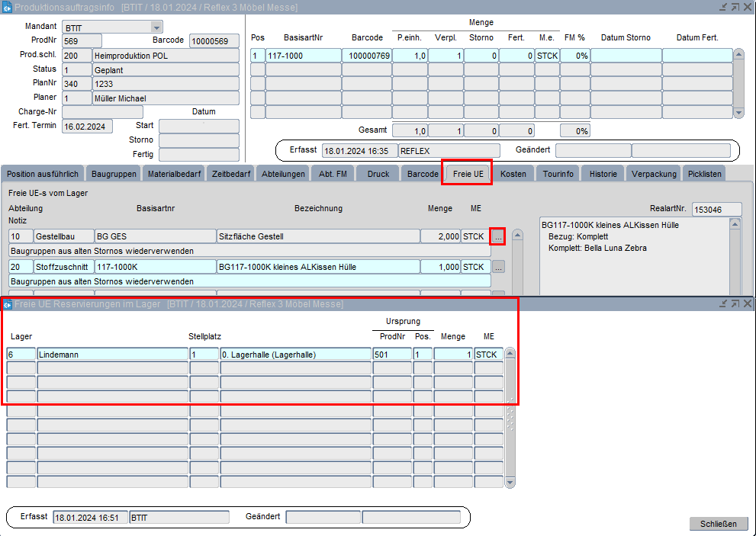The width and height of the screenshot is (756, 536).
Task: Go to the Picklisten tab
Action: (x=703, y=174)
